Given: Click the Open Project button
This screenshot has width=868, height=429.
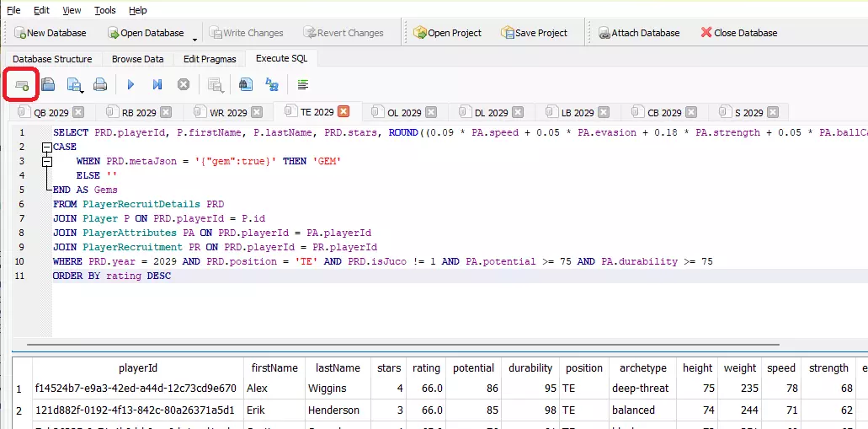Looking at the screenshot, I should tap(446, 33).
